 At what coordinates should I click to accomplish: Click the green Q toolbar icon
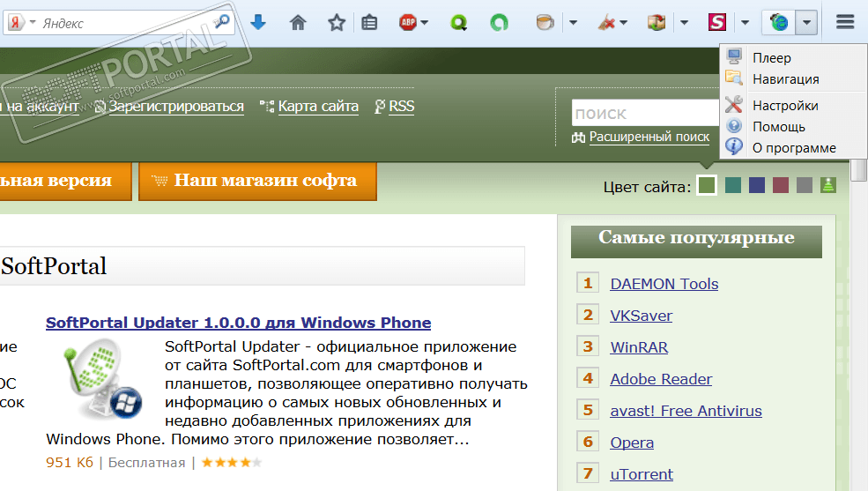[x=458, y=23]
